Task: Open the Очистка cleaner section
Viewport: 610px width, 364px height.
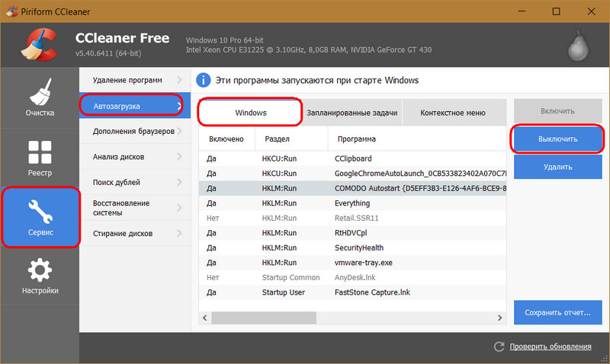Action: pos(40,98)
